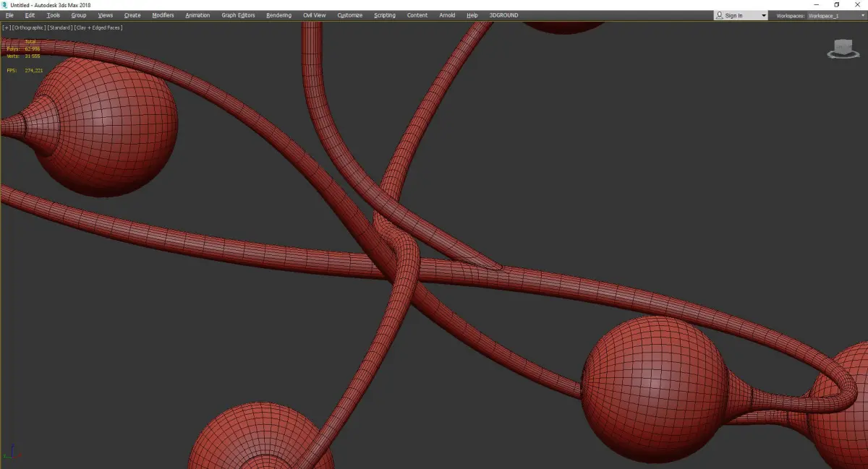This screenshot has width=868, height=469.
Task: Click the [+] viewport general menu label
Action: click(7, 27)
